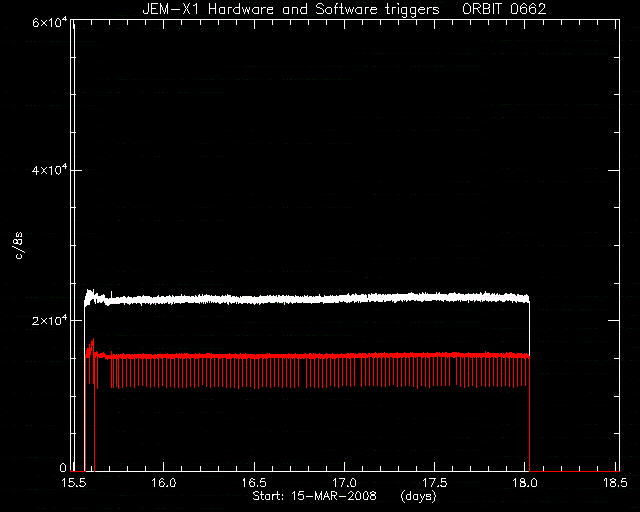Viewport: 640px width, 512px height.
Task: Click the red spike peak at the curve start
Action: click(93, 340)
